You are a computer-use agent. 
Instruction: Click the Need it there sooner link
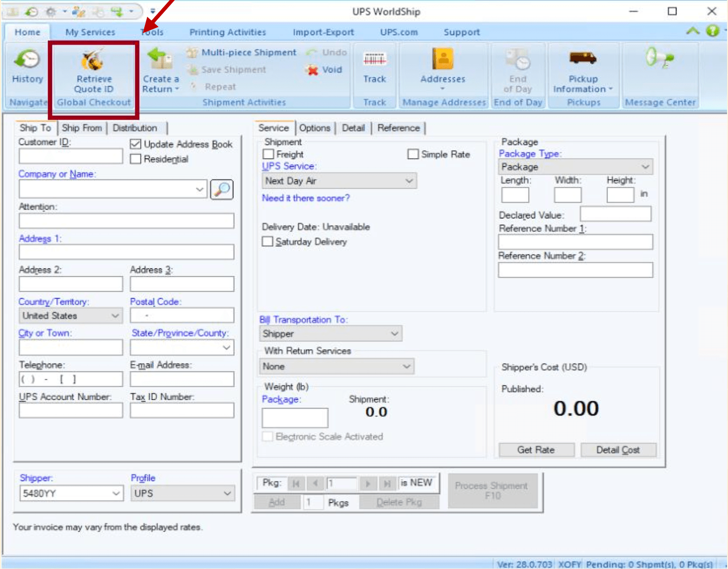[306, 198]
